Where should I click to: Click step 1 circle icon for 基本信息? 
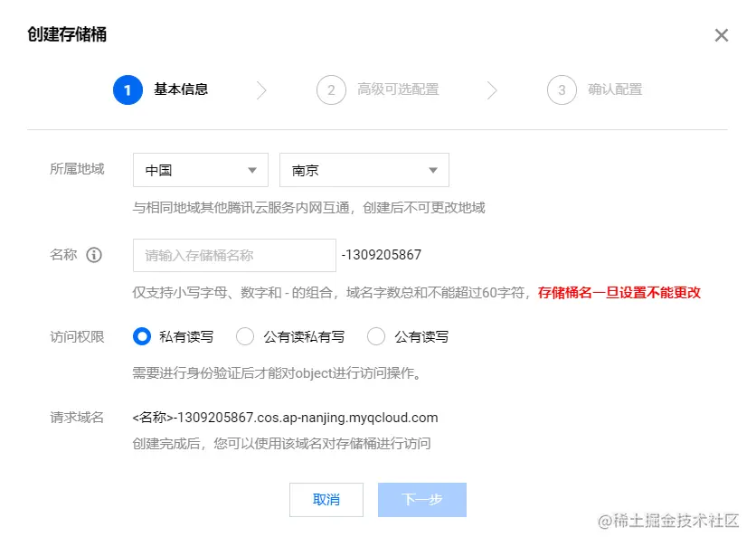tap(128, 89)
